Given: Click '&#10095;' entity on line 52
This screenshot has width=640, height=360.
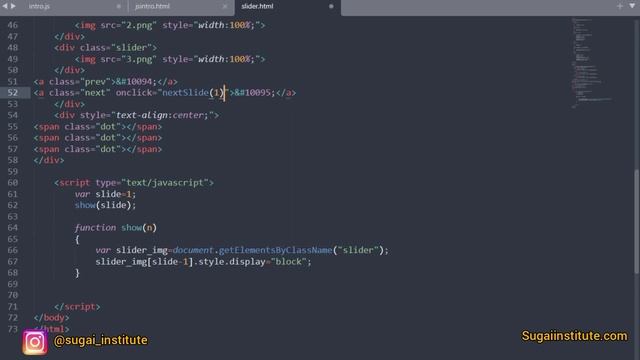Looking at the screenshot, I should [255, 93].
